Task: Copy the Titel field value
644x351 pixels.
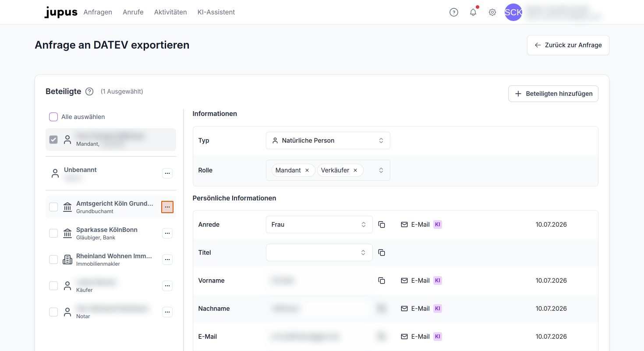Action: [x=382, y=253]
